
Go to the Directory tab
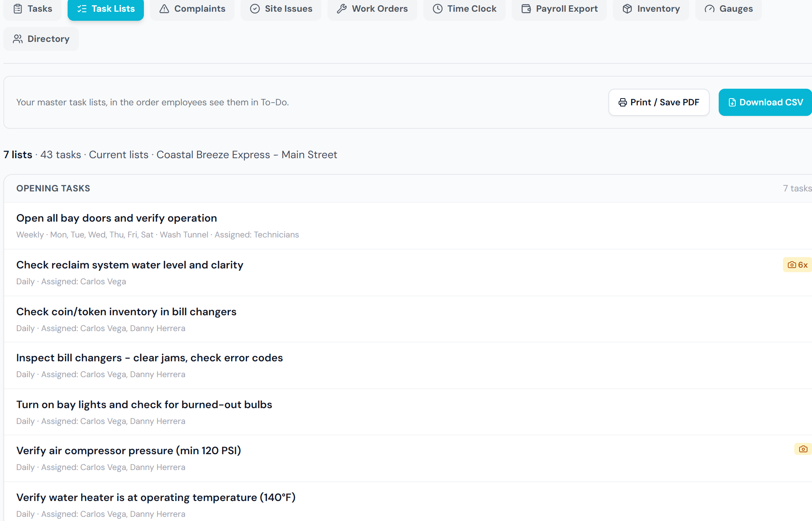pos(41,39)
